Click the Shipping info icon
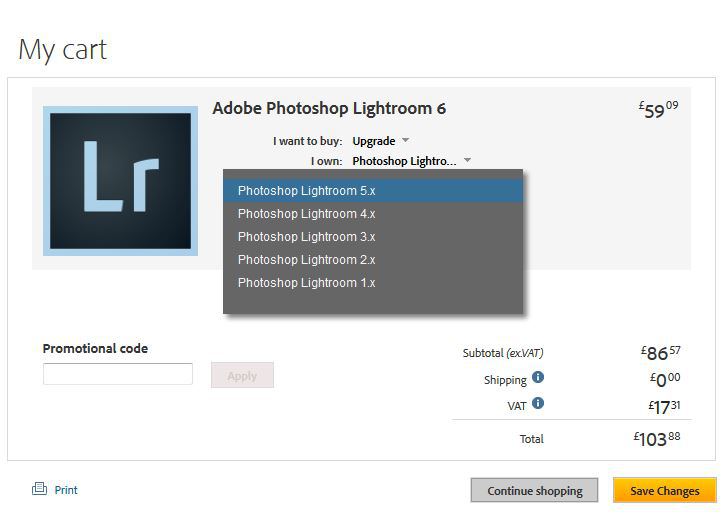 pyautogui.click(x=538, y=377)
